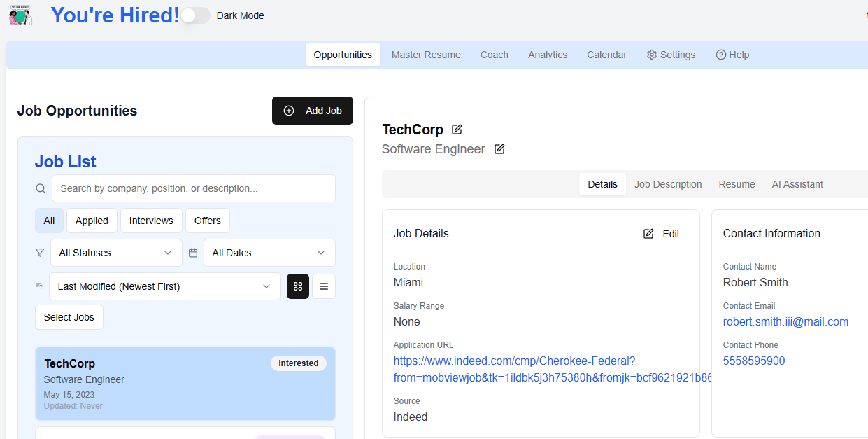Open the Details sub-tab
Viewport: 868px width, 439px height.
pyautogui.click(x=602, y=184)
